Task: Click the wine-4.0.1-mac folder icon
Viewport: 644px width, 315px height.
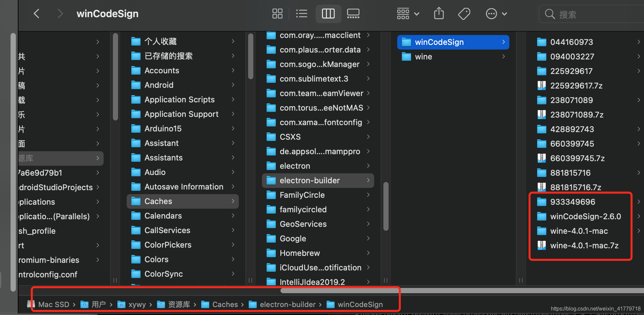Action: tap(542, 231)
